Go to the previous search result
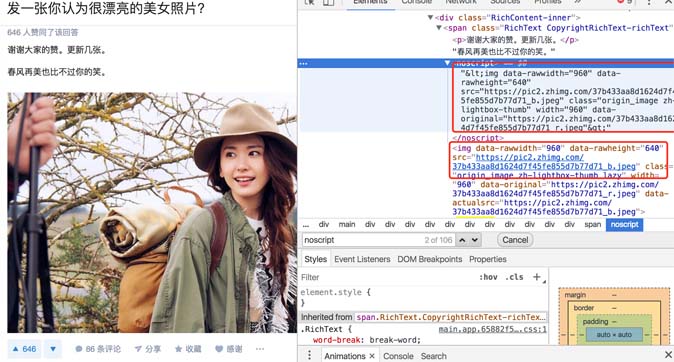 [x=462, y=240]
